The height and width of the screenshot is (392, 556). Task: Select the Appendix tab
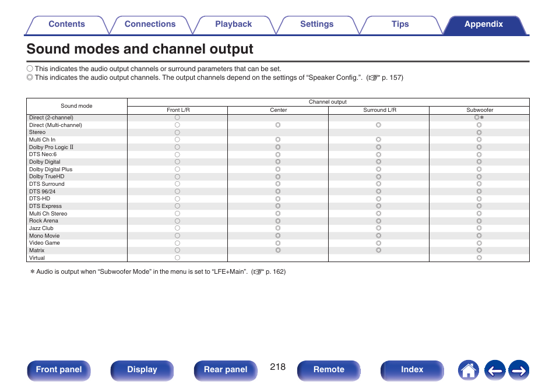click(484, 24)
